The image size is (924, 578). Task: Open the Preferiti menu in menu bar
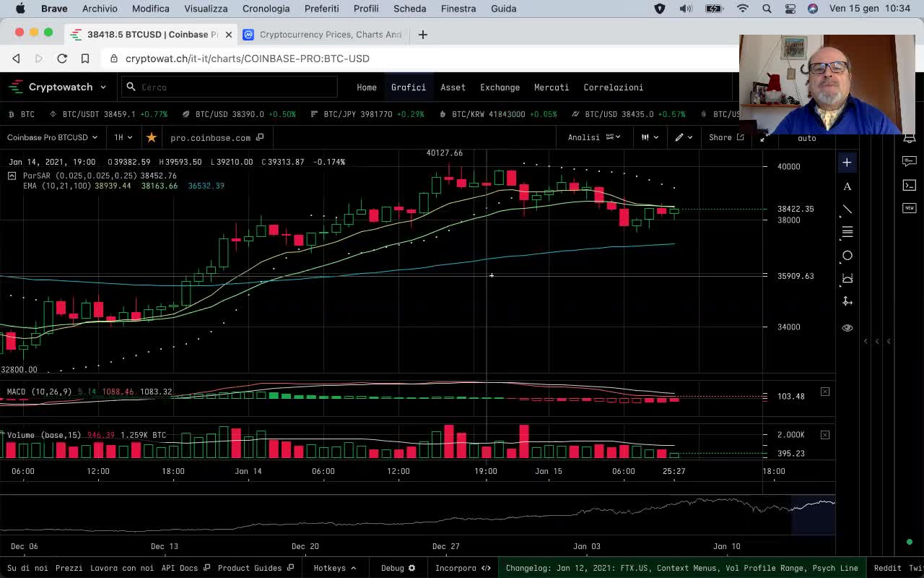coord(322,9)
